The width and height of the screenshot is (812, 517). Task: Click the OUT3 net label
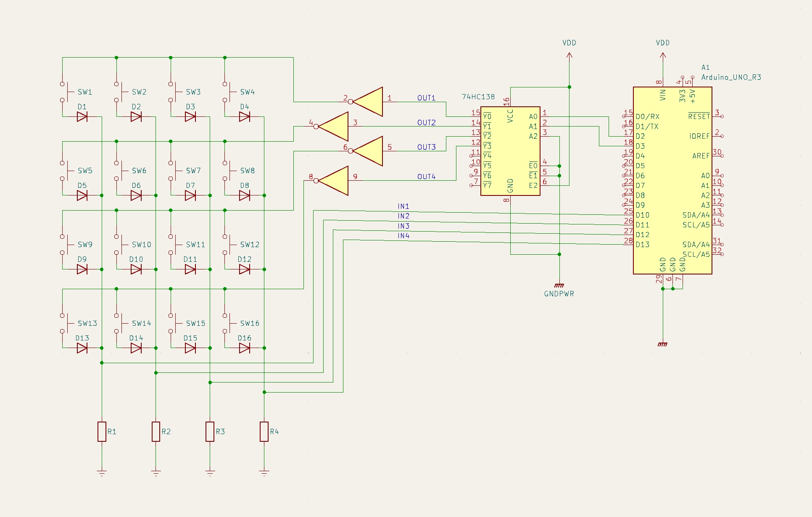pos(426,147)
